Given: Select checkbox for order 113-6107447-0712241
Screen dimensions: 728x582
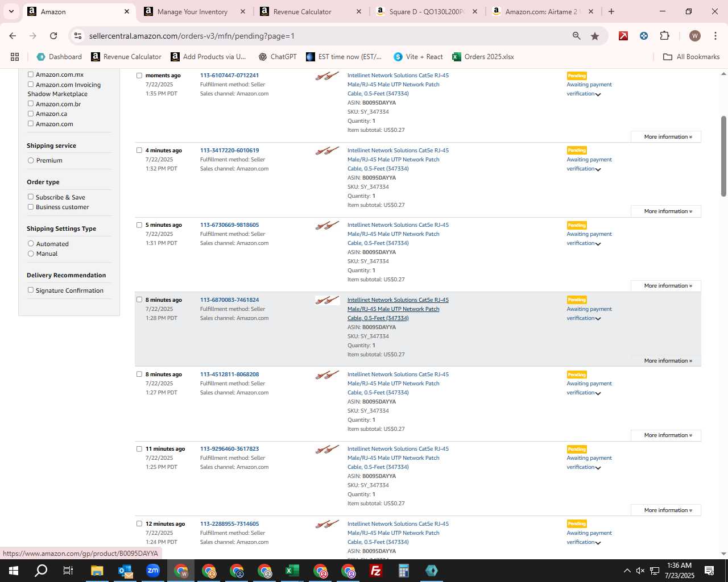Looking at the screenshot, I should [139, 75].
